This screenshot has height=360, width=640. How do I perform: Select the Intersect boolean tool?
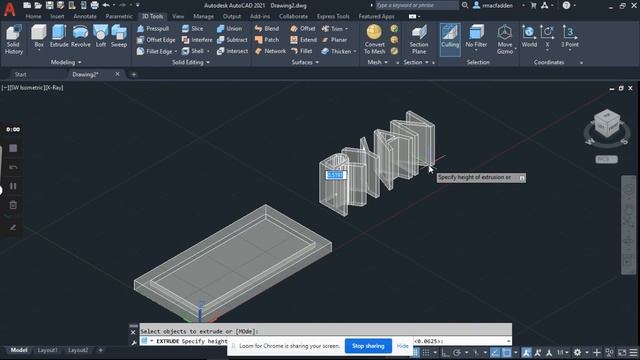coord(232,51)
